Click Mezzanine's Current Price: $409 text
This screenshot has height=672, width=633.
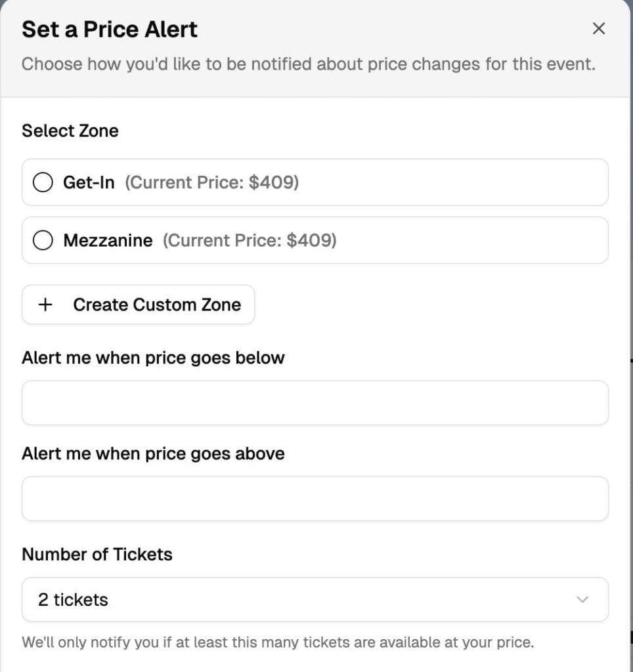250,241
